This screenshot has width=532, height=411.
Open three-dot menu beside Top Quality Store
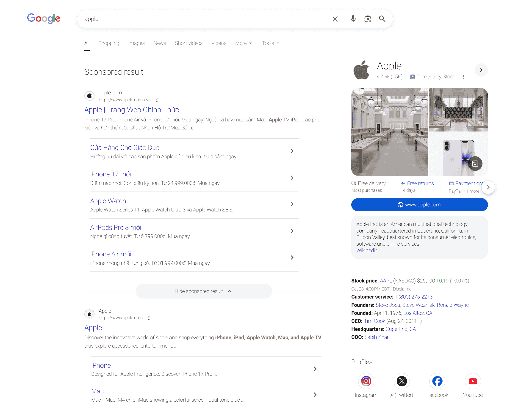463,77
